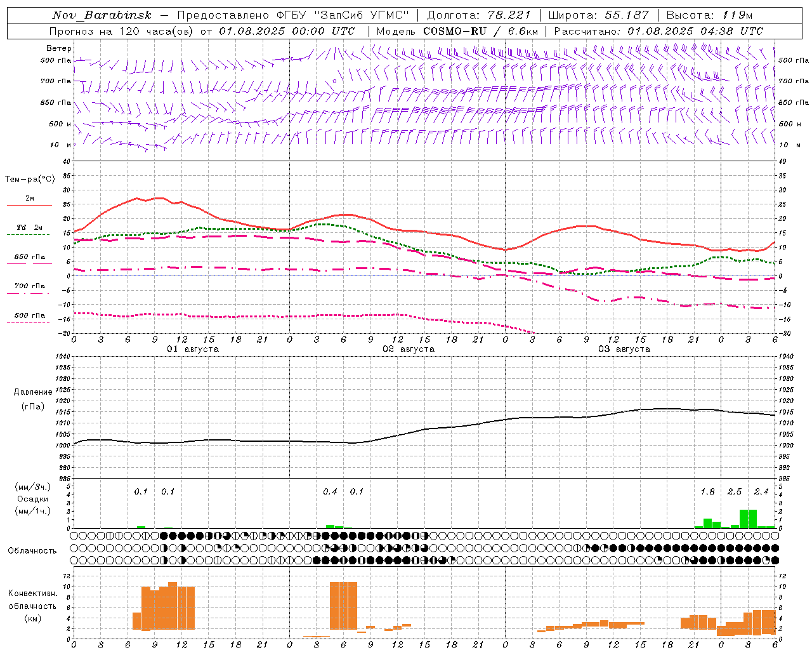
Task: Select the 'Модель COSMO-RU / 6.6км' text
Action: click(x=457, y=31)
